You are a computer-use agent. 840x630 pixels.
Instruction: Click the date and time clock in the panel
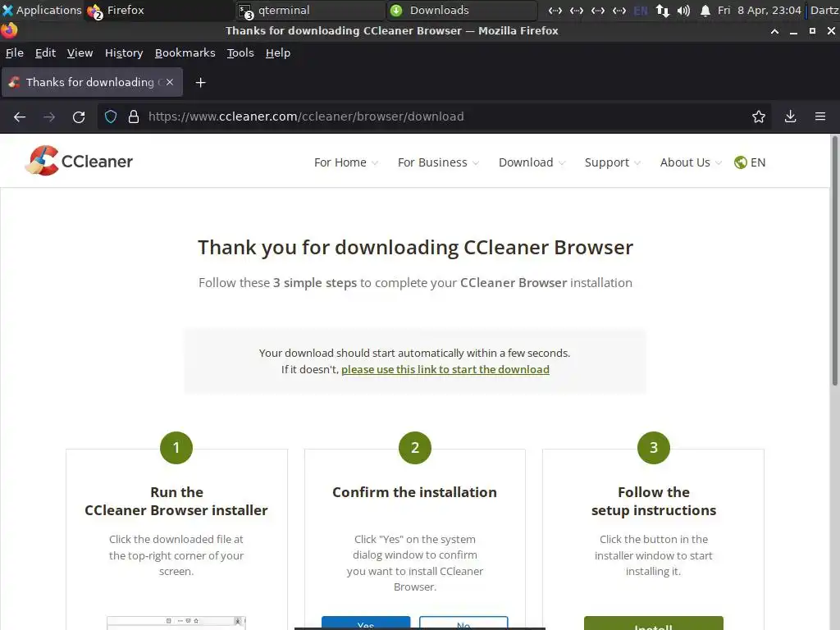click(760, 10)
